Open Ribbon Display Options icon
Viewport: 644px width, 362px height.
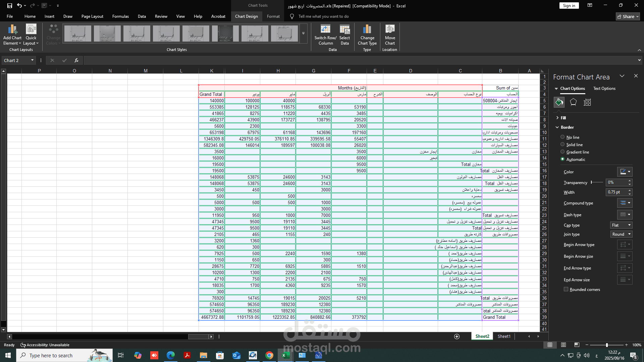click(590, 5)
